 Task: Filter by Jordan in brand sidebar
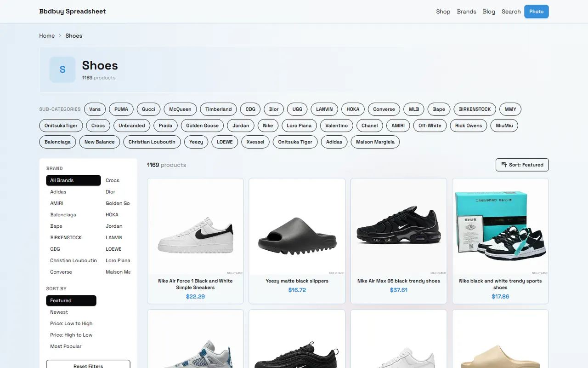[x=117, y=226]
